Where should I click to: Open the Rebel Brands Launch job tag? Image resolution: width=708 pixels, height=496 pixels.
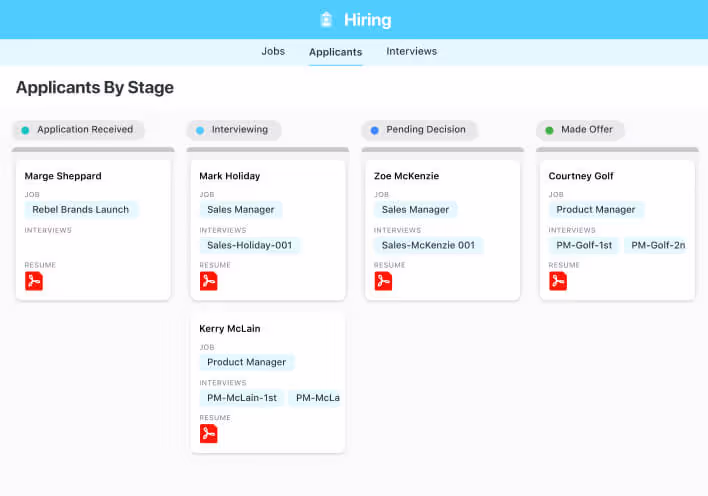tap(81, 210)
